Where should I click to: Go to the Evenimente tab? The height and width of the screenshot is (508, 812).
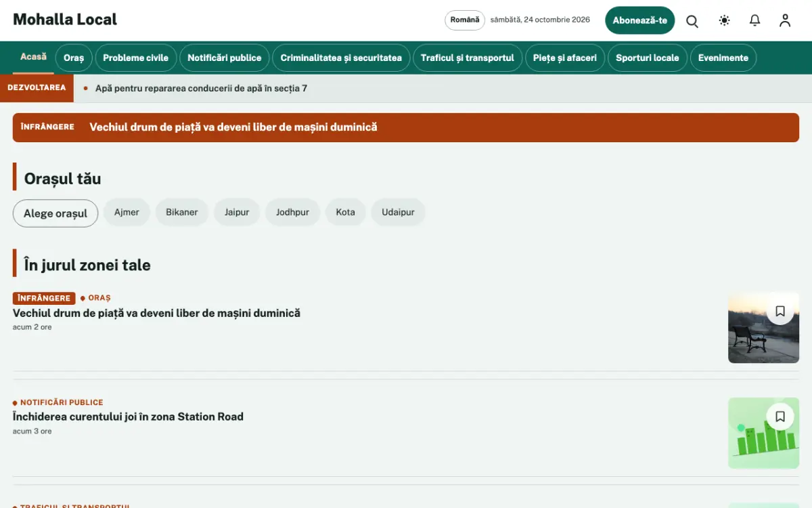pos(723,58)
